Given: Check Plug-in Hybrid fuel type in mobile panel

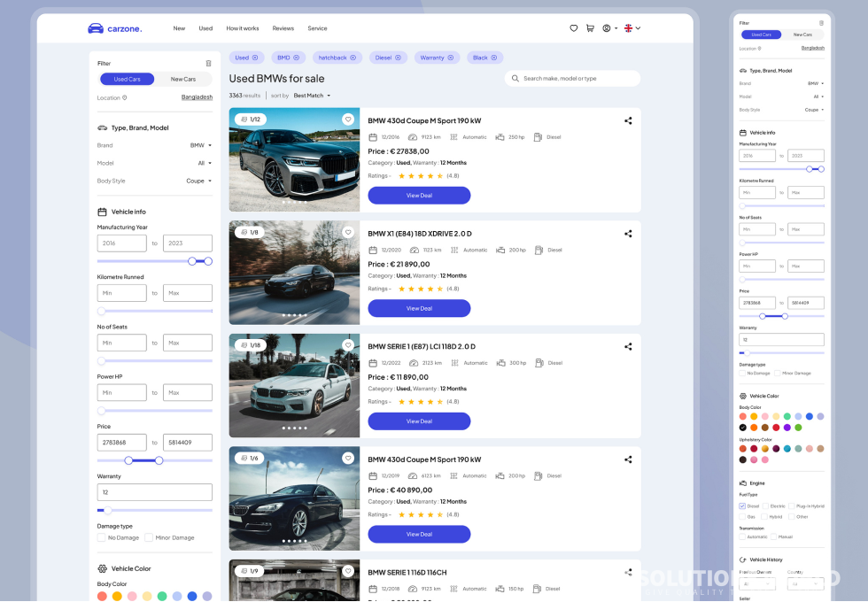Looking at the screenshot, I should (x=792, y=506).
